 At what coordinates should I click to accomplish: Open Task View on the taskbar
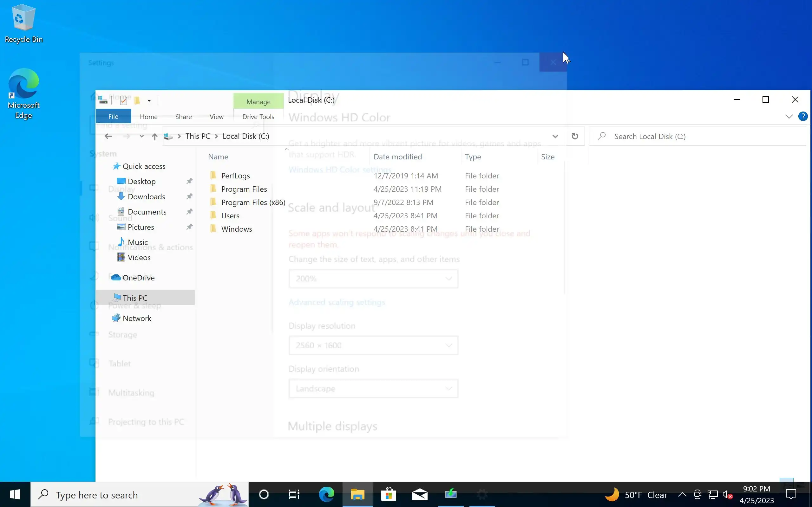tap(294, 494)
